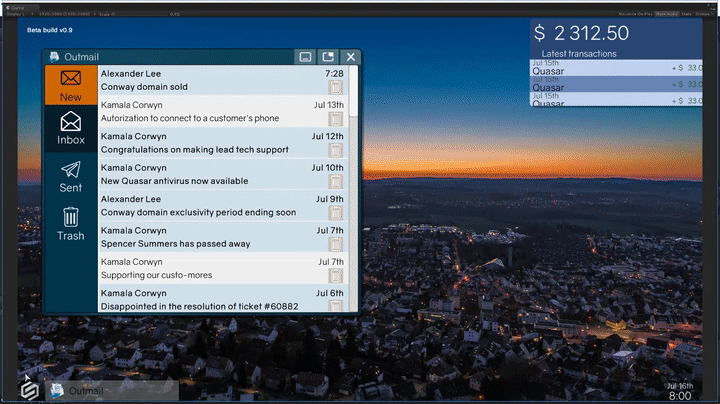
Task: Open the Sent mail folder
Action: (x=71, y=176)
